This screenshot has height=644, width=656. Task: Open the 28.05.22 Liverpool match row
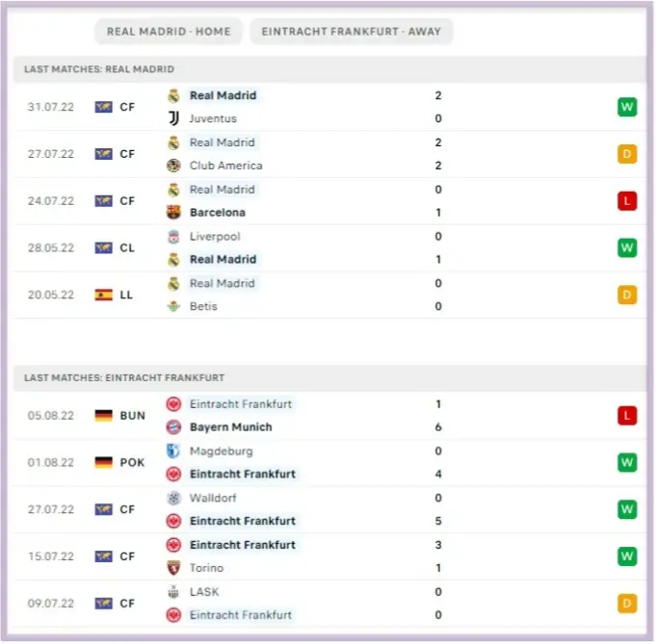328,248
